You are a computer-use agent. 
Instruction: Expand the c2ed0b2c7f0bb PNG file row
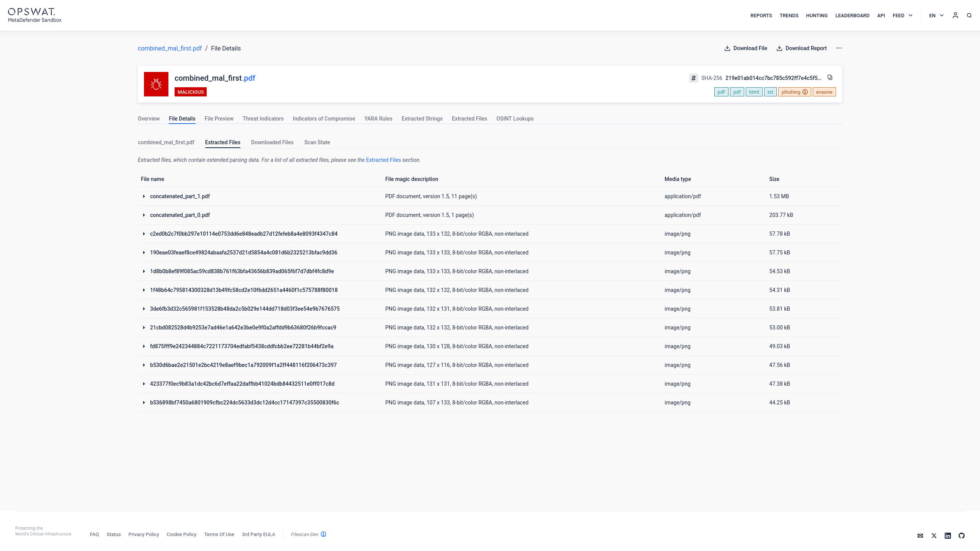[x=144, y=234]
